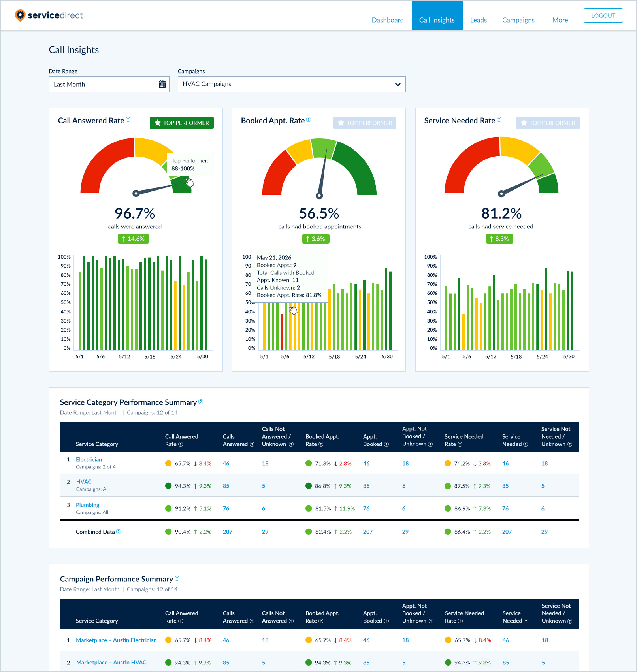The width and height of the screenshot is (637, 672).
Task: Open the HVAC service category link
Action: coord(84,481)
